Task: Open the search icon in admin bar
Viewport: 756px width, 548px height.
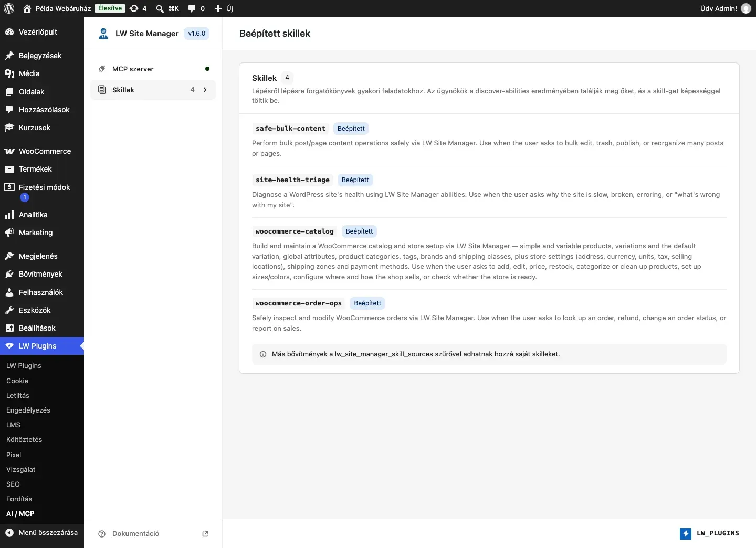Action: (x=160, y=8)
